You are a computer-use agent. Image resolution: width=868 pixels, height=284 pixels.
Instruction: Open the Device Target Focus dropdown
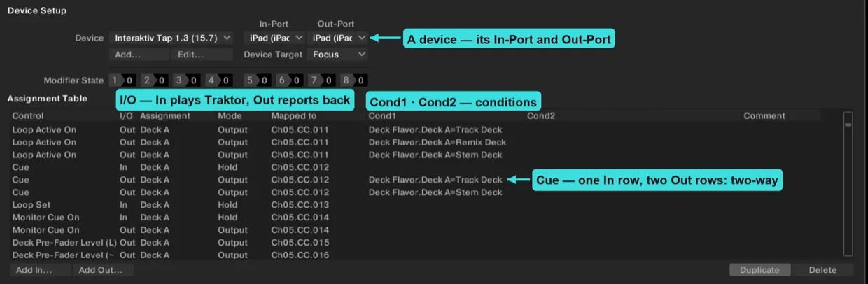click(x=337, y=55)
